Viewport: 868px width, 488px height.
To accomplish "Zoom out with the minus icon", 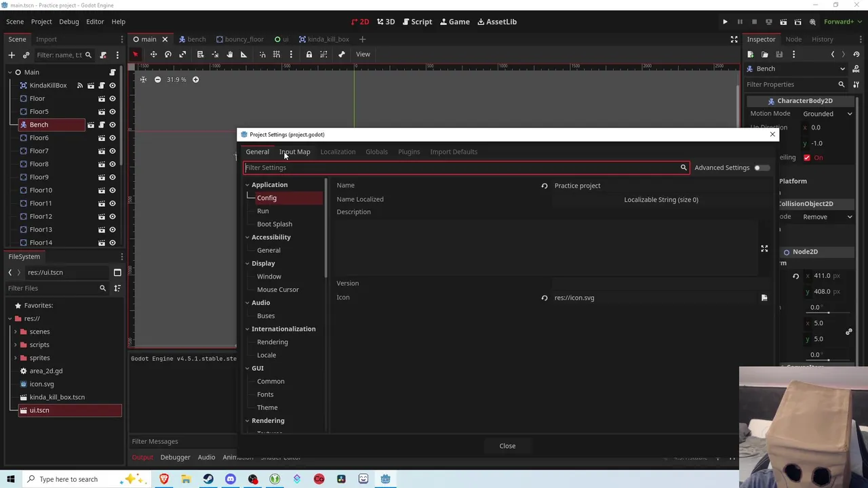I will click(157, 79).
